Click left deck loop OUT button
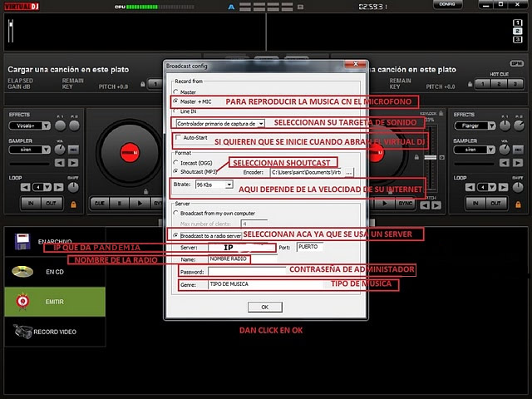532x399 pixels. point(52,203)
